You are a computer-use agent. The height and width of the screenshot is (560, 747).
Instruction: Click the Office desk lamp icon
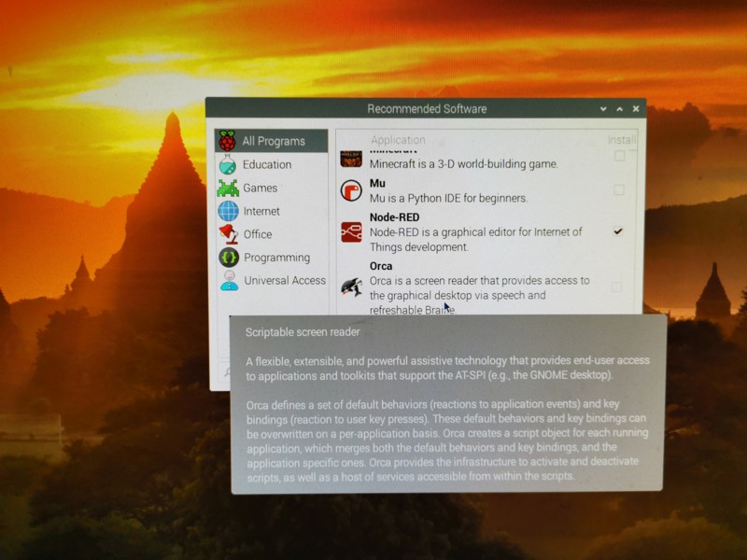(229, 234)
